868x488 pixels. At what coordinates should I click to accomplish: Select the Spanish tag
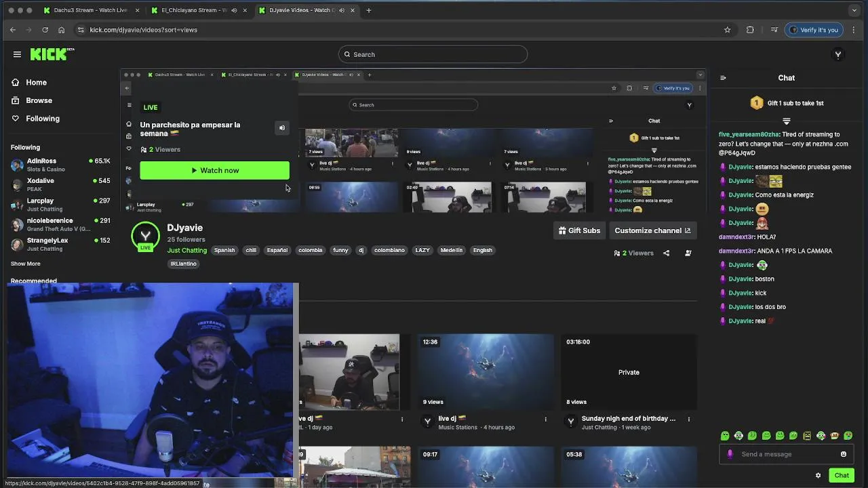click(x=224, y=250)
